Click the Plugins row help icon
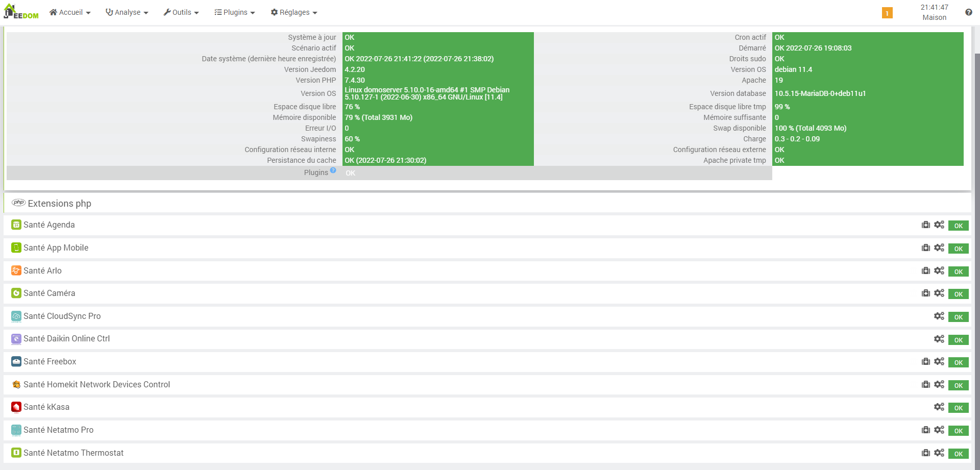Screen dimensions: 980x470 pos(333,170)
